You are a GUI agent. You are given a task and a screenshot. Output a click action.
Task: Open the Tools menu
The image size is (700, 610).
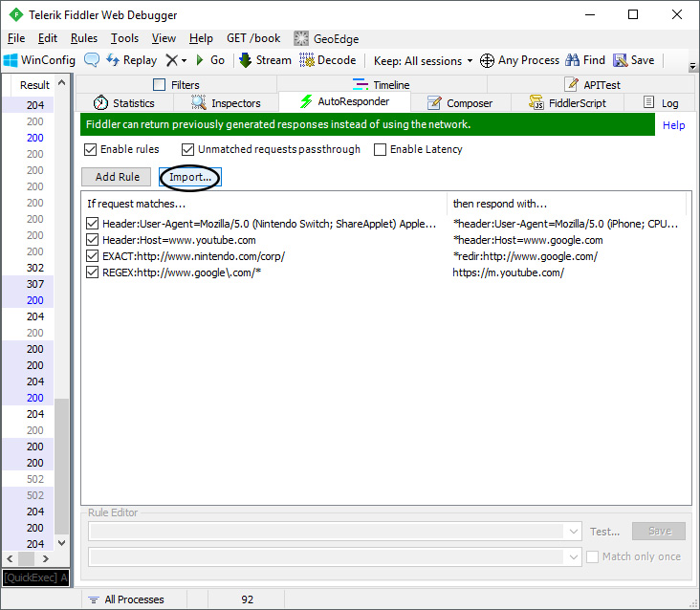click(x=124, y=38)
